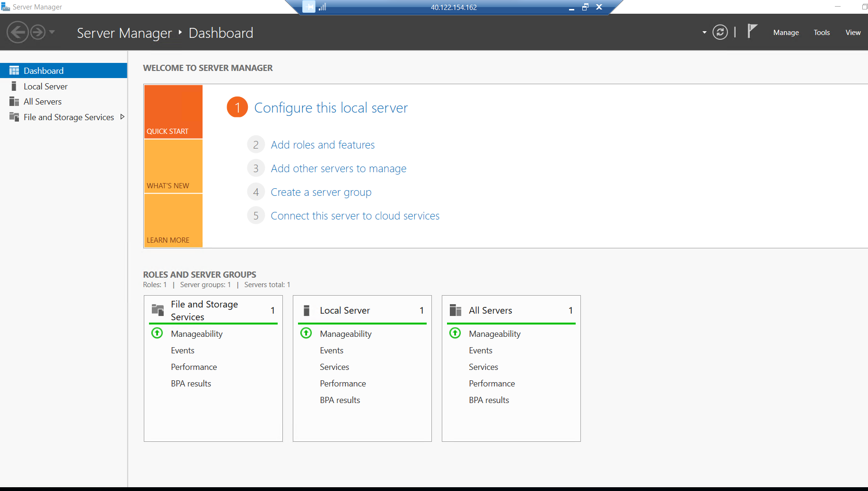Select the LEARN MORE tile

tap(173, 220)
